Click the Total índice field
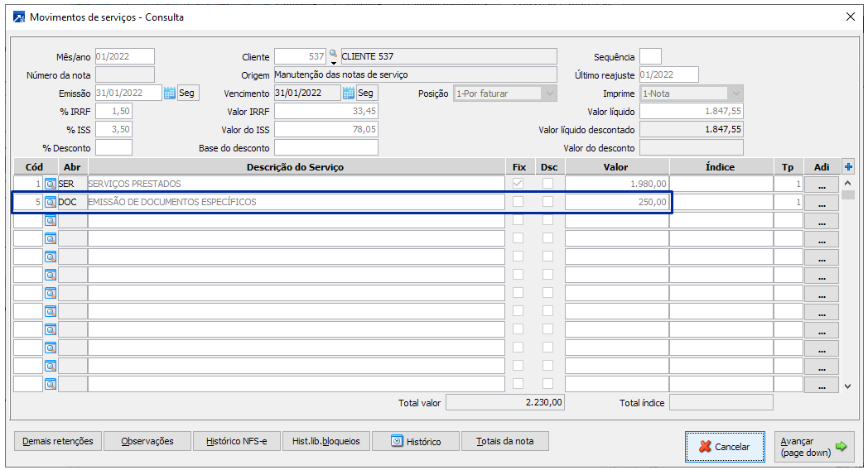Viewport: 868px width, 470px height. [x=721, y=402]
